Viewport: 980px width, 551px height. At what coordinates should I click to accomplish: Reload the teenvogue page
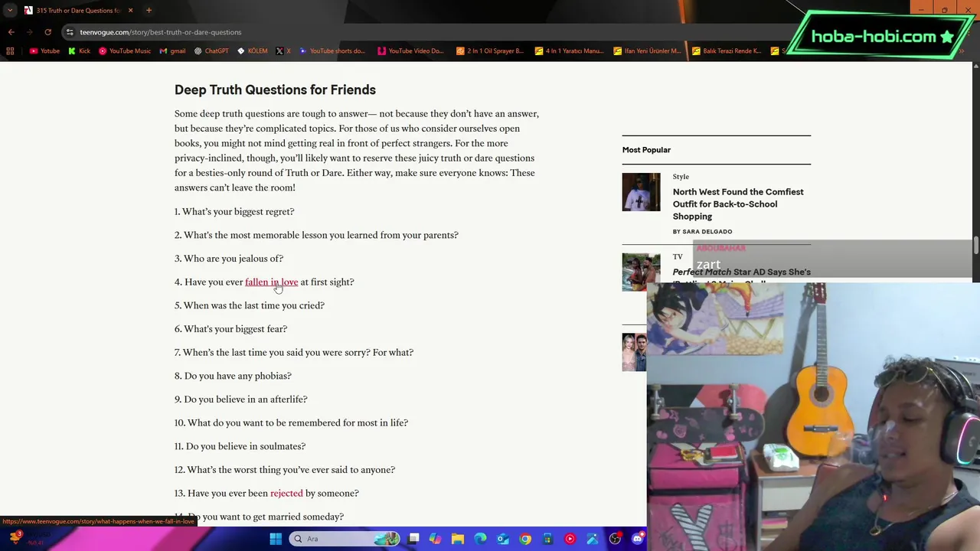point(47,32)
